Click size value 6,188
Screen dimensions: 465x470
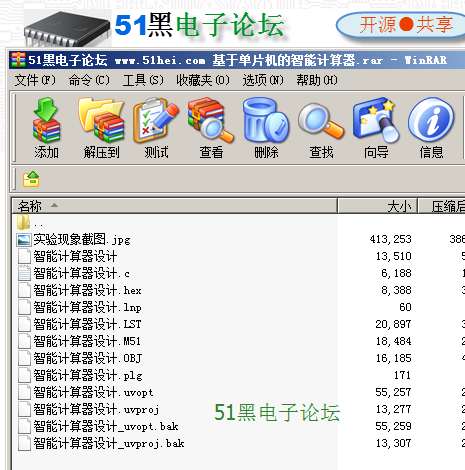(396, 273)
